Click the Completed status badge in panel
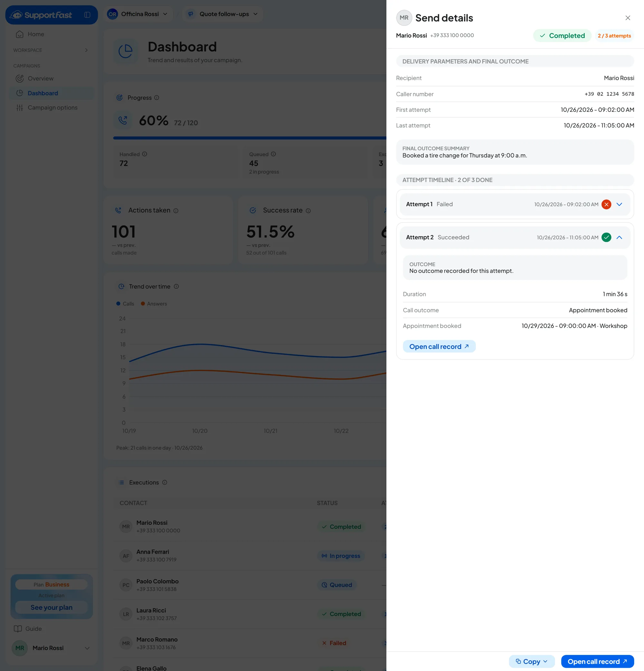Image resolution: width=644 pixels, height=671 pixels. [x=562, y=36]
